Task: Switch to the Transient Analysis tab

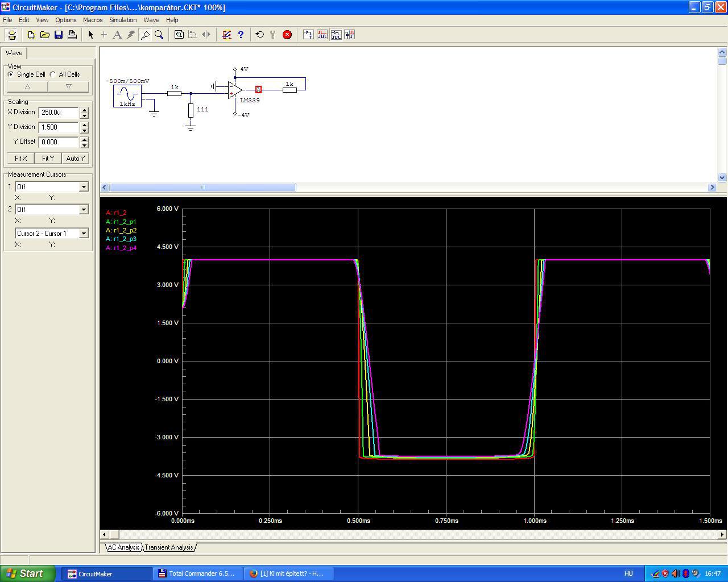Action: (x=168, y=547)
